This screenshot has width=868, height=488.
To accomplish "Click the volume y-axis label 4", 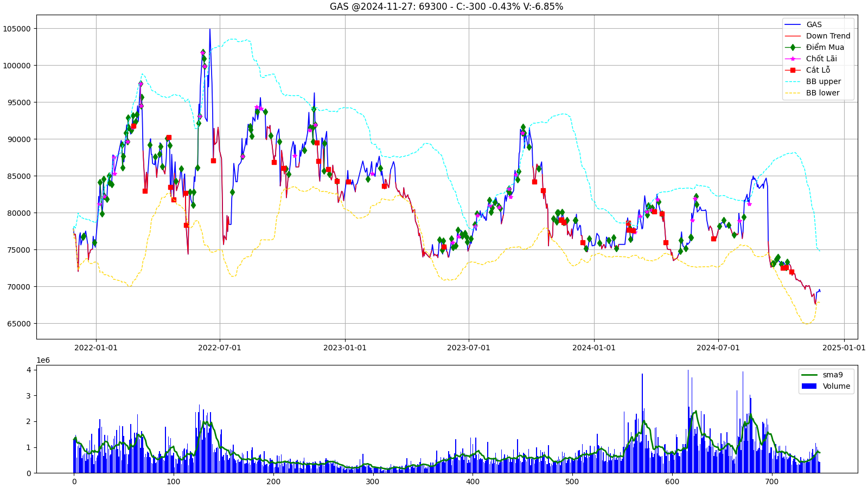I will click(x=30, y=370).
